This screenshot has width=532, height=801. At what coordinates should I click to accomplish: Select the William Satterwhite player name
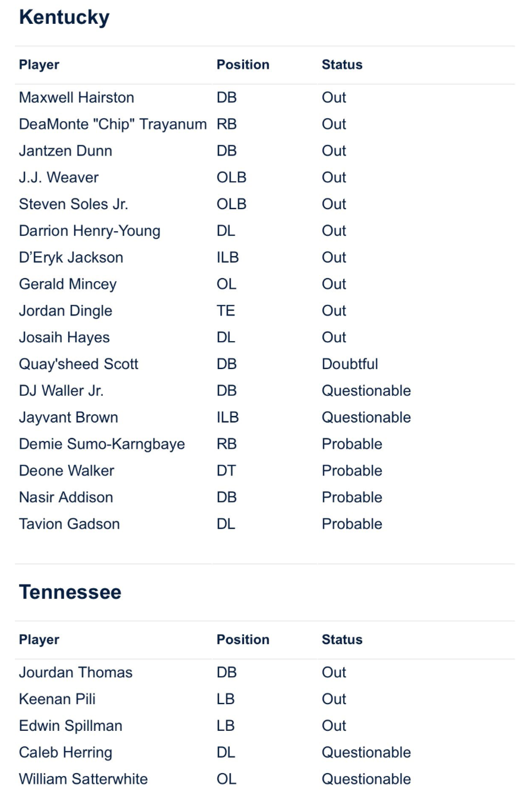click(83, 779)
